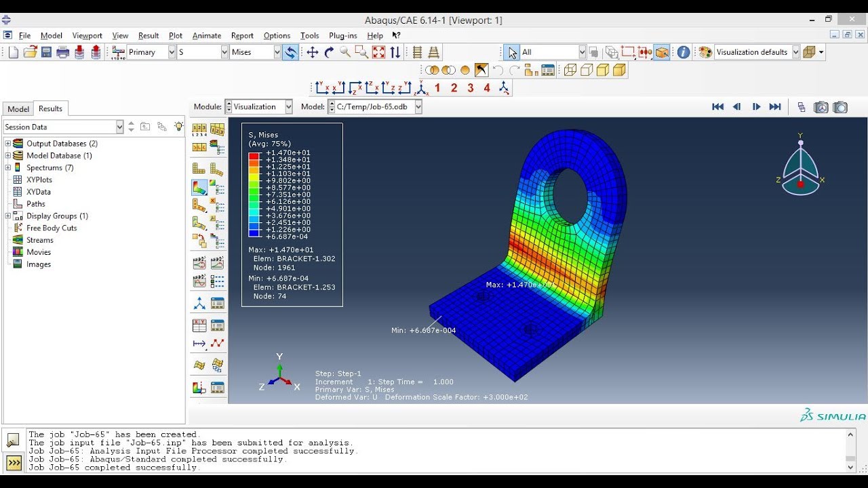Screen dimensions: 868x488
Task: Enable the shaded render style cube
Action: click(619, 70)
